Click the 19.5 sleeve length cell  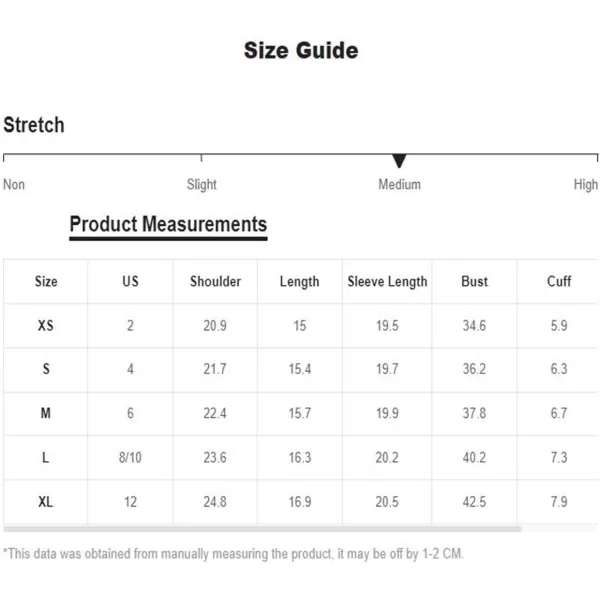387,326
